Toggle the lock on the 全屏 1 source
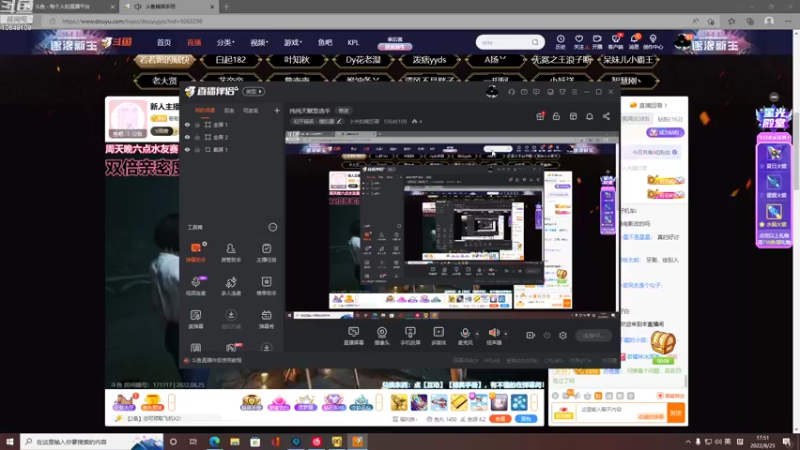 197,124
